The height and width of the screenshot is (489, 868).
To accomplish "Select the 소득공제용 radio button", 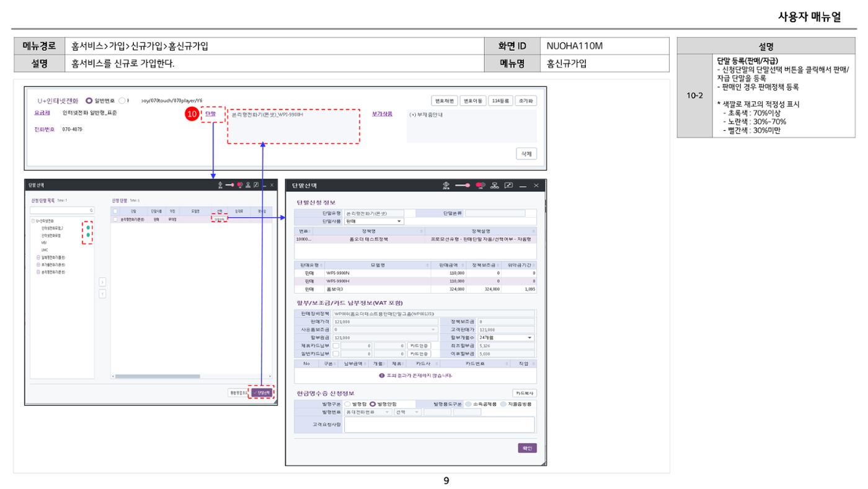I will 468,404.
